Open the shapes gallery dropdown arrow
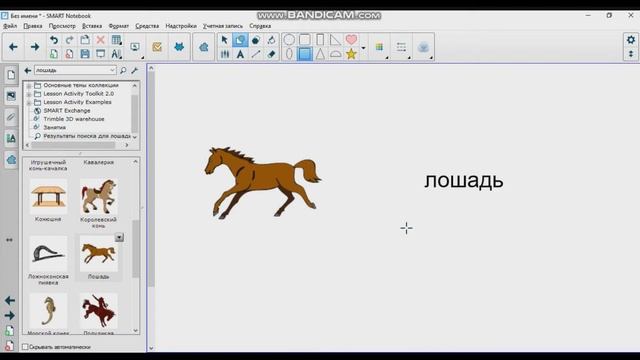 363,47
